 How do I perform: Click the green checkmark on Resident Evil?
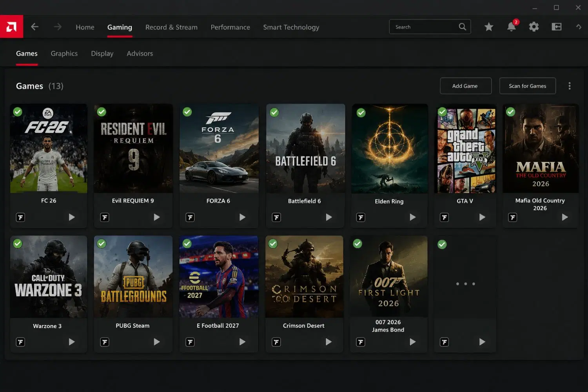pos(102,112)
